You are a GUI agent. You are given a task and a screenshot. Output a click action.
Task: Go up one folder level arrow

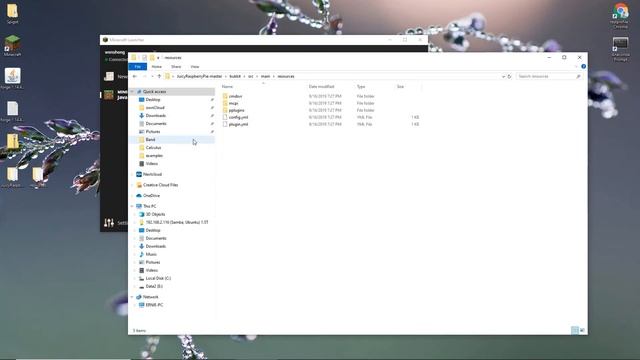pos(159,76)
